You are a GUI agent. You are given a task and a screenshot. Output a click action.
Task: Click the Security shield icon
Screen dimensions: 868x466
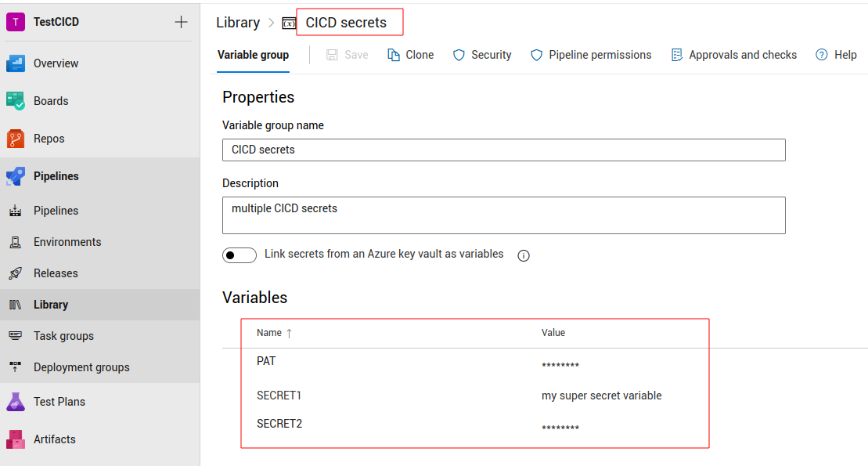coord(459,55)
